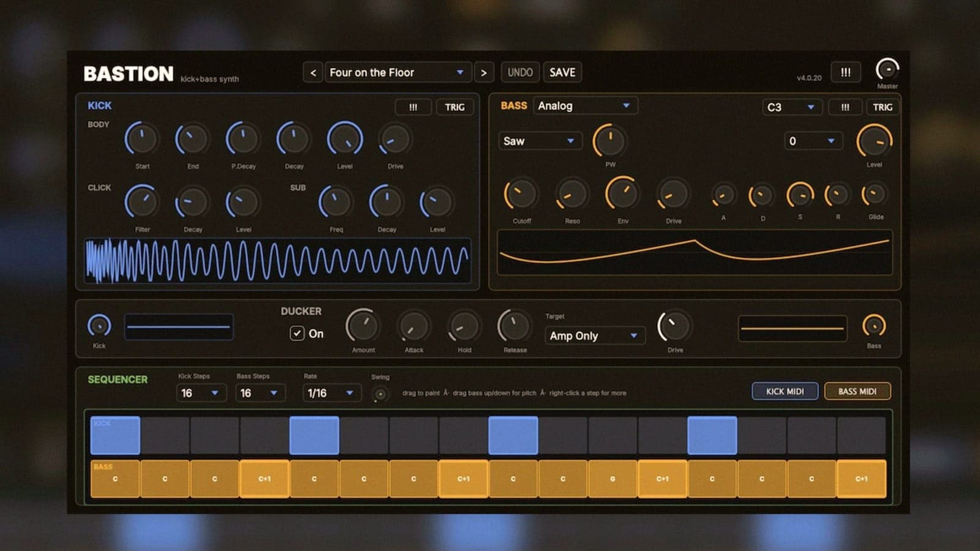The image size is (980, 551).
Task: Click the kick body Level knob
Action: pos(345,139)
